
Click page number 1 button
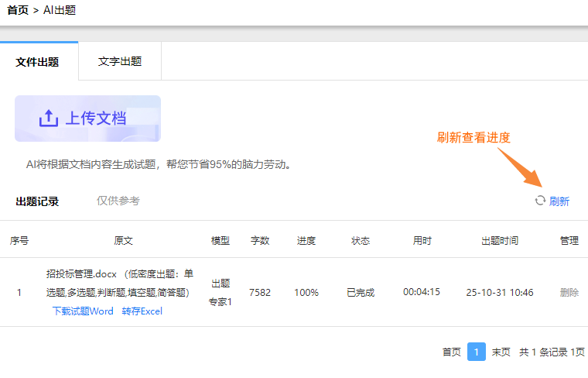477,352
